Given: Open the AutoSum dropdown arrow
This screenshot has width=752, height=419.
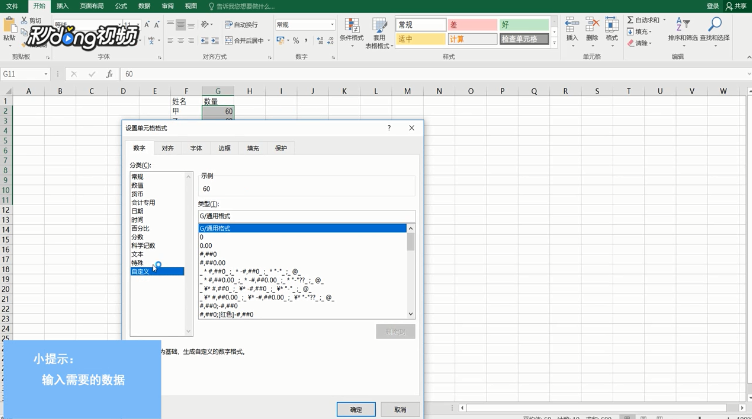Looking at the screenshot, I should (x=664, y=20).
